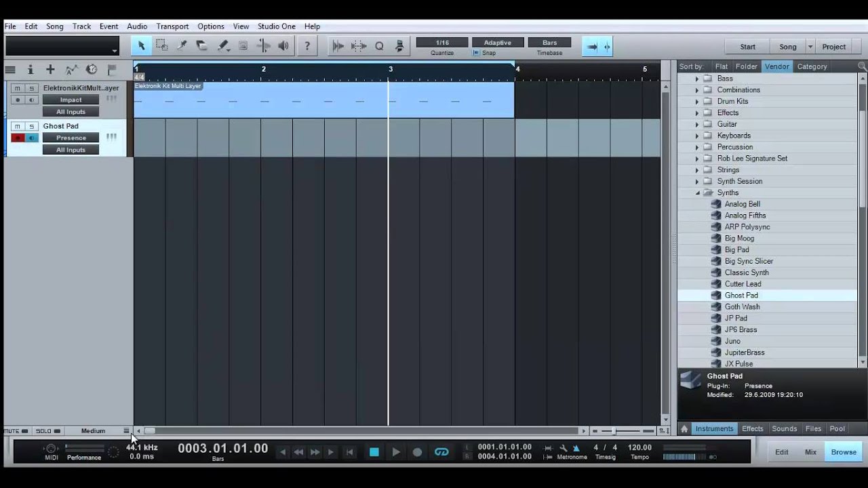Image resolution: width=868 pixels, height=488 pixels.
Task: Toggle the Loop button in transport
Action: point(441,452)
